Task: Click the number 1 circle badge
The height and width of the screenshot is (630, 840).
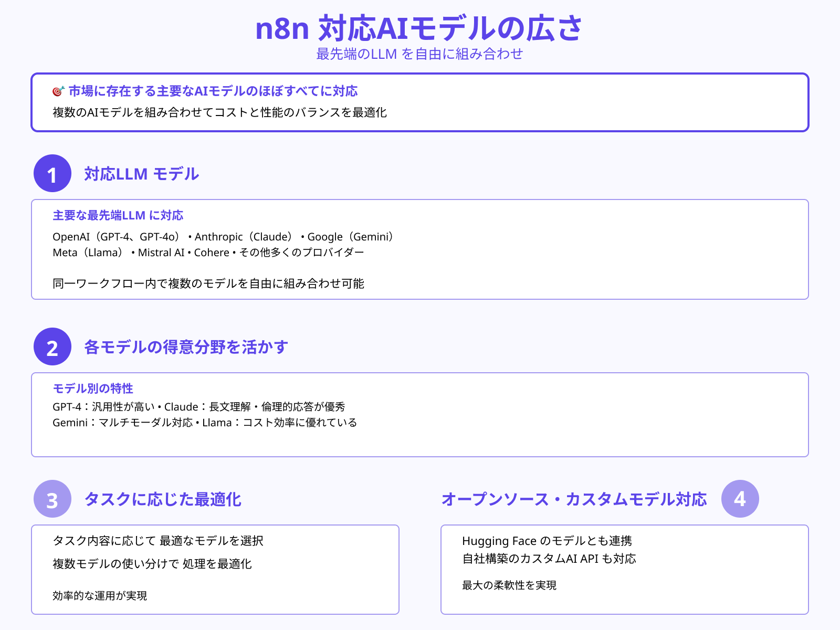Action: pyautogui.click(x=52, y=174)
